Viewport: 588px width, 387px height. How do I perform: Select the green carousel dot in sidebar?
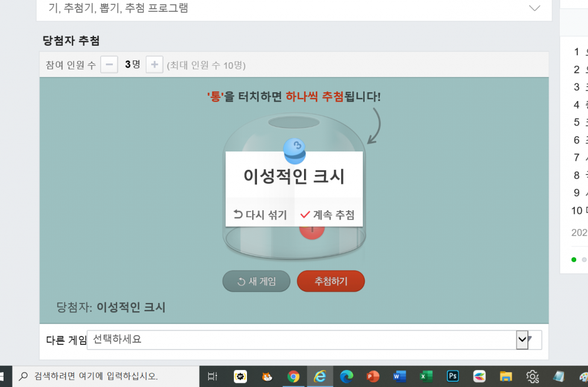pos(574,260)
